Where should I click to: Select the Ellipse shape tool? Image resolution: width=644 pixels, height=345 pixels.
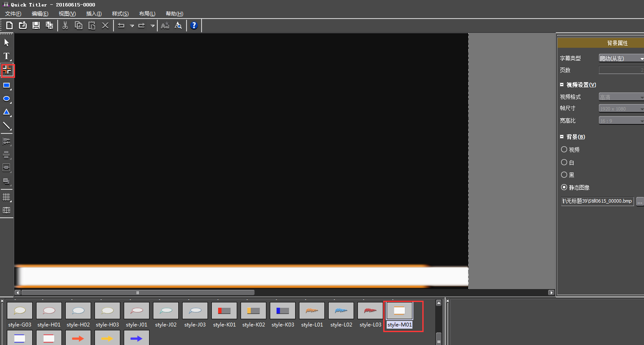pyautogui.click(x=7, y=99)
